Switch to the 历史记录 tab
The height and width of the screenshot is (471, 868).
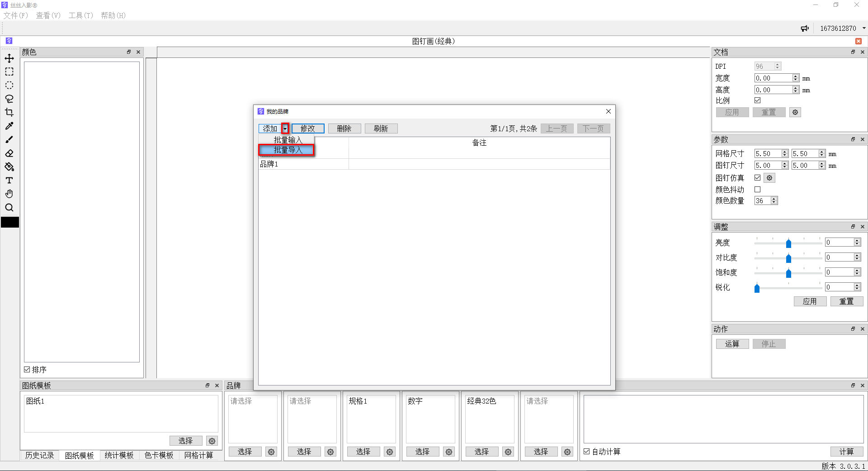pos(39,455)
